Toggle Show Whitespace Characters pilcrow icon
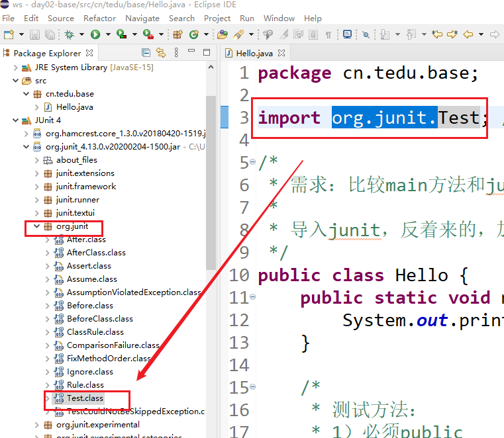Image resolution: width=504 pixels, height=438 pixels. (328, 34)
